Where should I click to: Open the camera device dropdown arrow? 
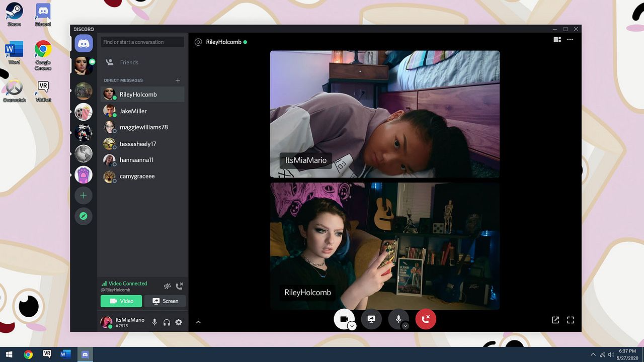[x=352, y=326]
